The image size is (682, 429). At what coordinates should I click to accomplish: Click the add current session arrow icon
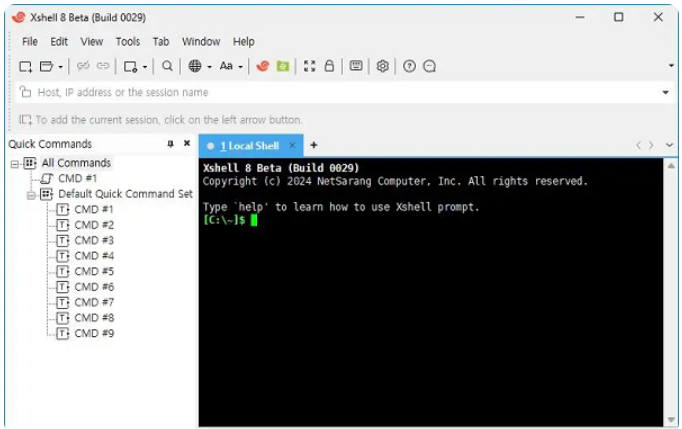25,120
